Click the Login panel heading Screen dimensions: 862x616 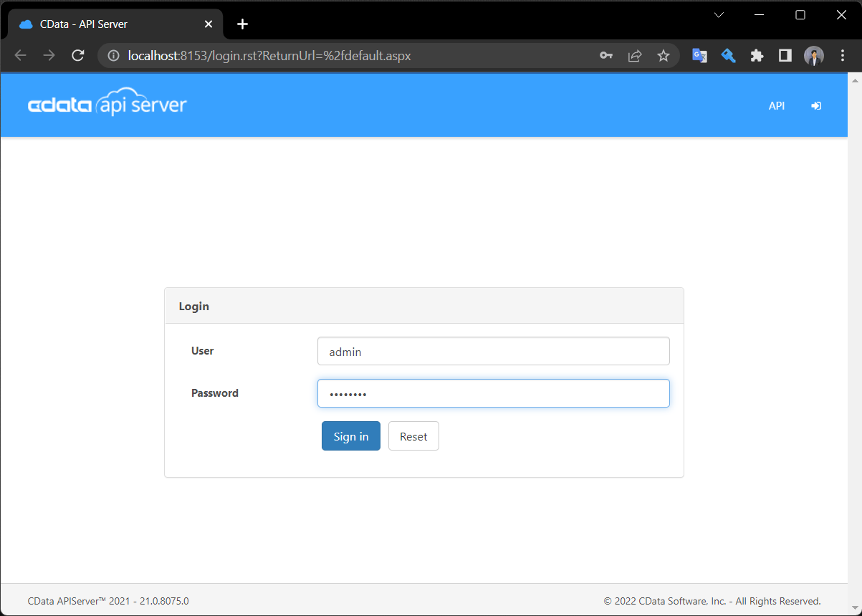click(x=194, y=306)
